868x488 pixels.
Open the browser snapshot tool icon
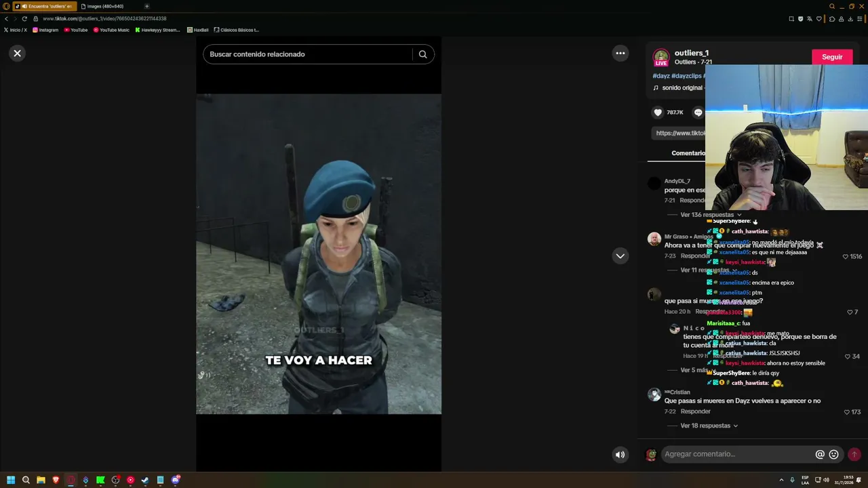click(791, 18)
